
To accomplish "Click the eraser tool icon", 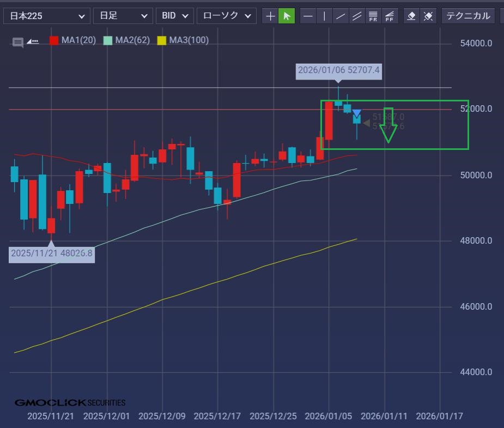I will click(412, 16).
